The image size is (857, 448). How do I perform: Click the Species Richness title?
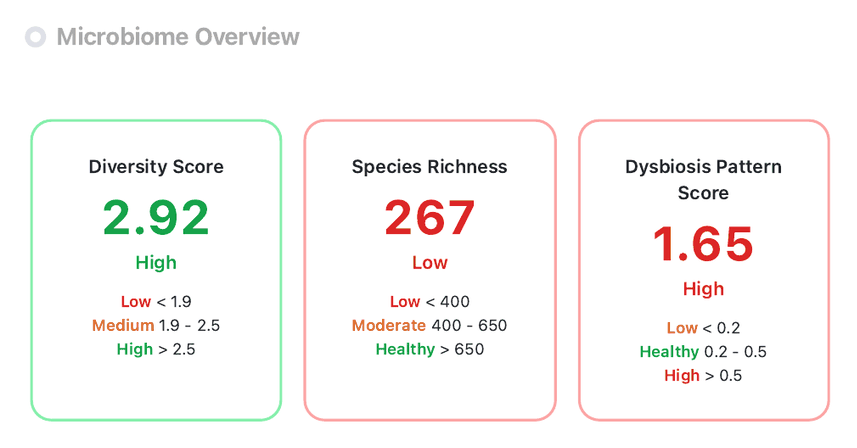tap(430, 167)
